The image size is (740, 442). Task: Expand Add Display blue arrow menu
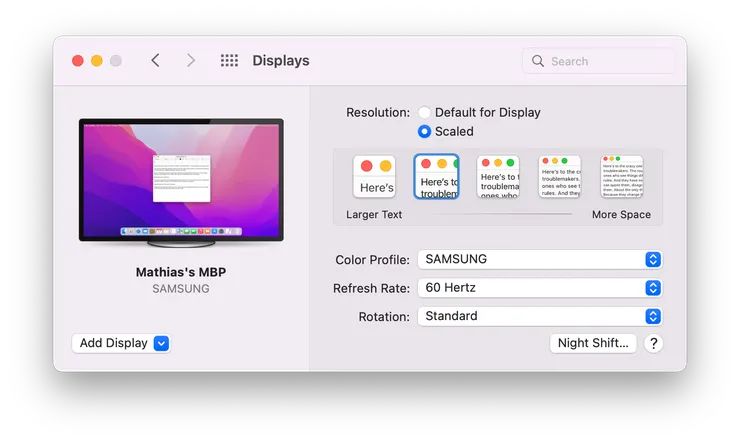161,343
